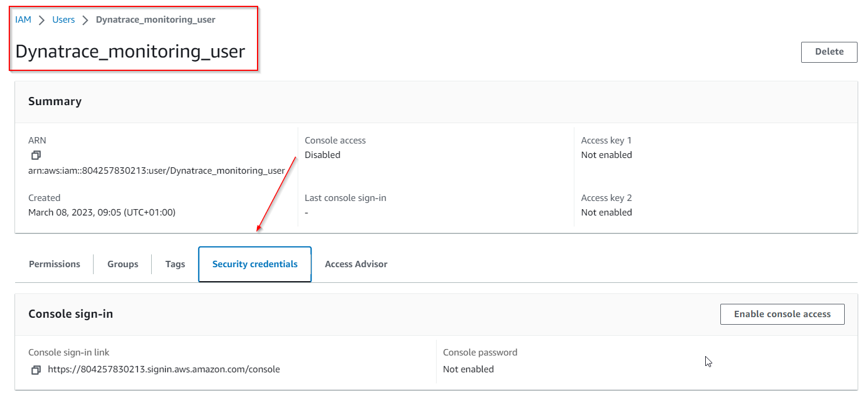Show the Access Advisor tab
The image size is (868, 413).
pos(356,264)
